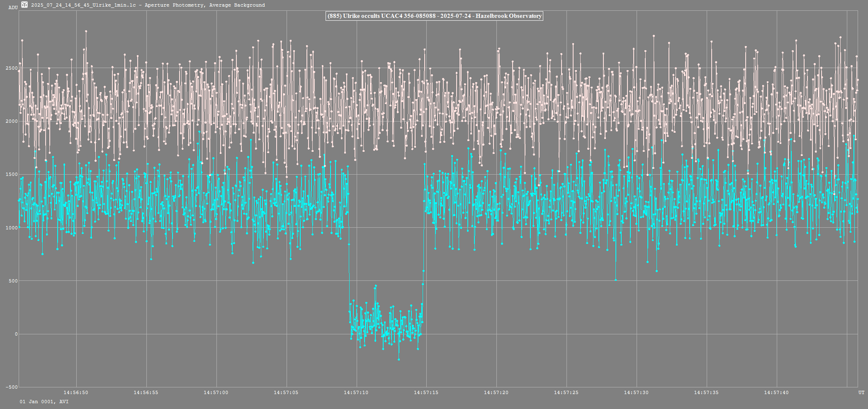Click the 0 value on the Y axis
Screen dimensions: 868x409
click(x=16, y=334)
